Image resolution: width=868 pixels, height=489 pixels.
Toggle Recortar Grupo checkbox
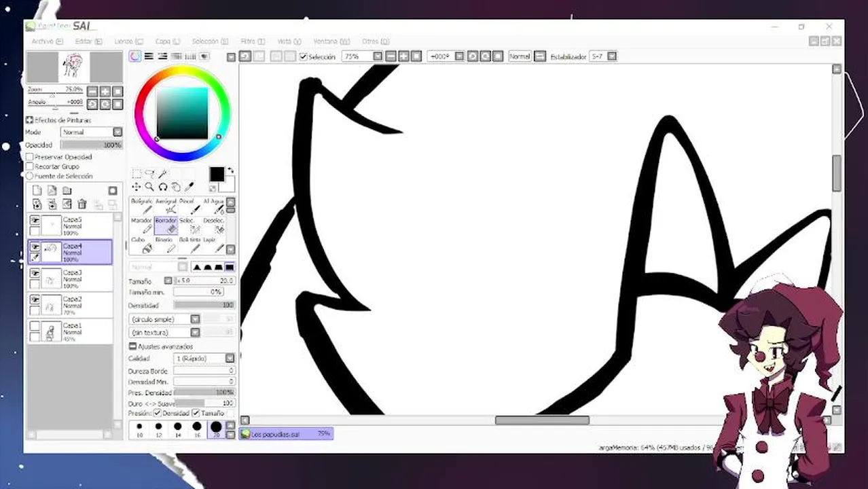tap(30, 166)
